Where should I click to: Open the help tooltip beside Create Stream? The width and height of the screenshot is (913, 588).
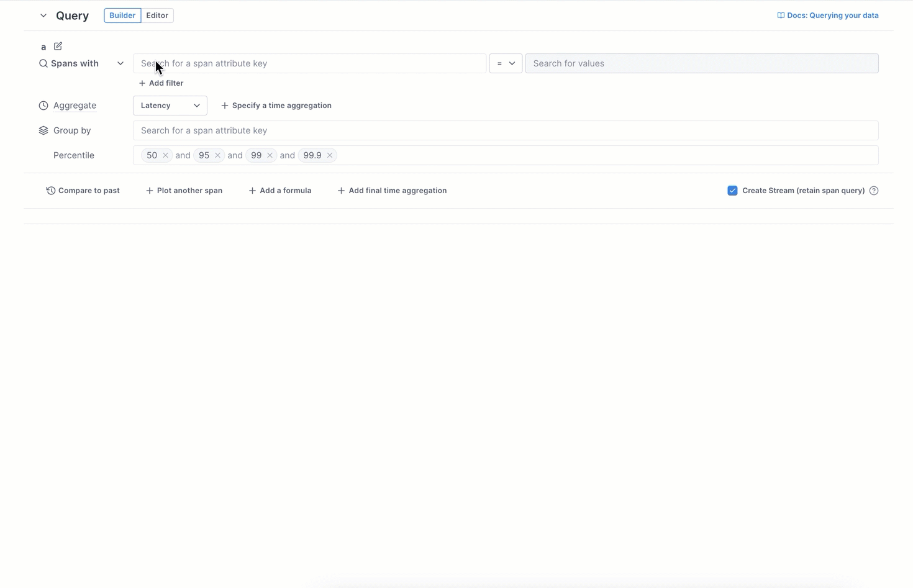[x=874, y=190]
